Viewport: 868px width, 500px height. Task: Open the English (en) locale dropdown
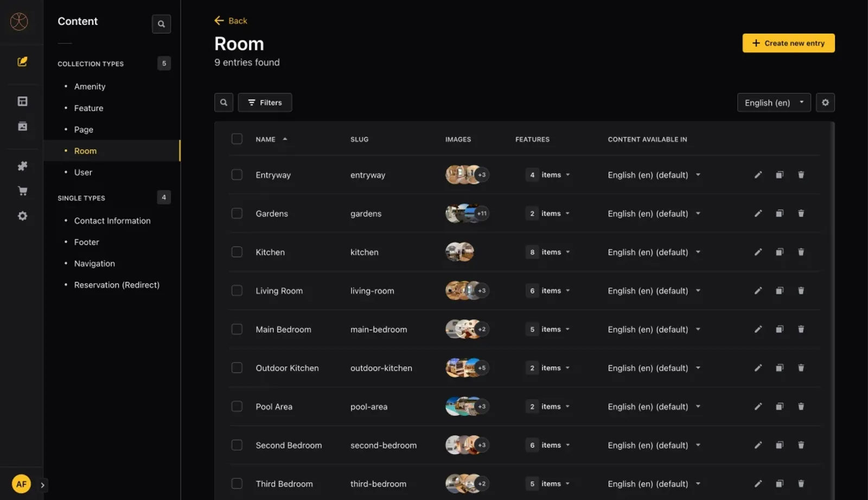[773, 103]
